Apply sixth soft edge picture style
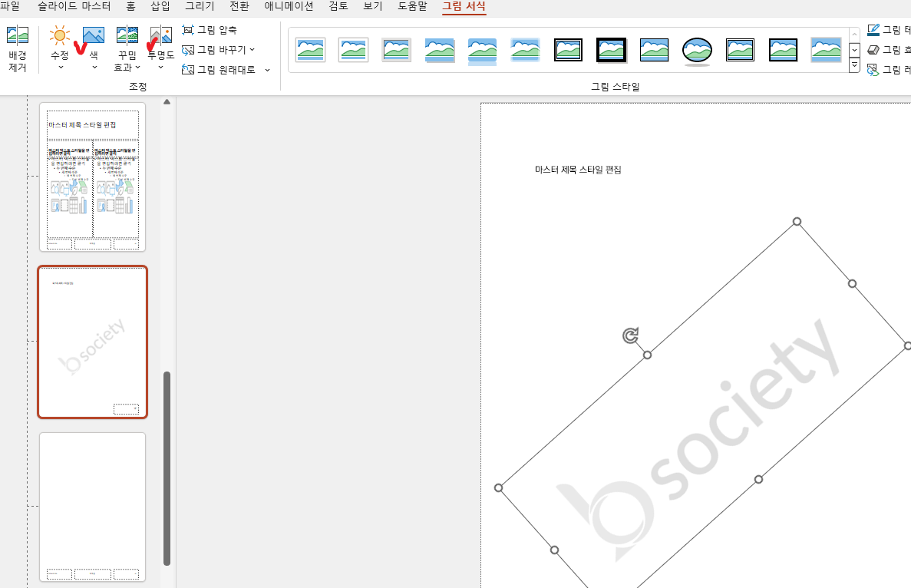 click(x=525, y=50)
